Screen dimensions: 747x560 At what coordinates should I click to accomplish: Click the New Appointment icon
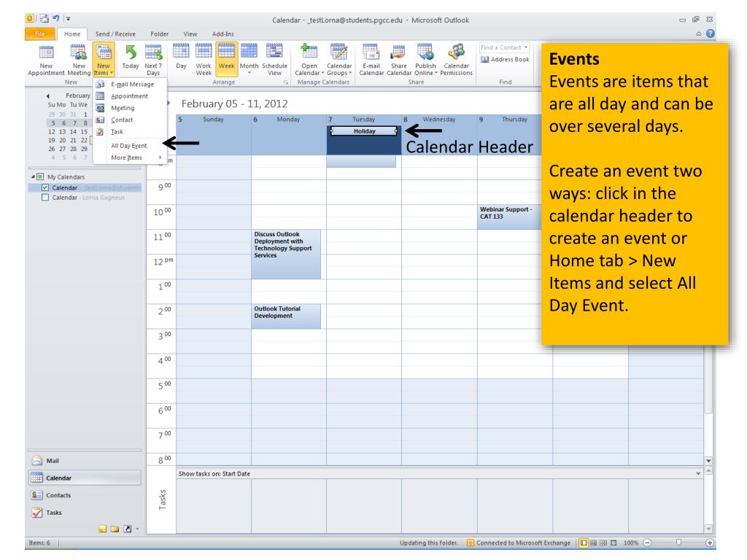coord(46,60)
